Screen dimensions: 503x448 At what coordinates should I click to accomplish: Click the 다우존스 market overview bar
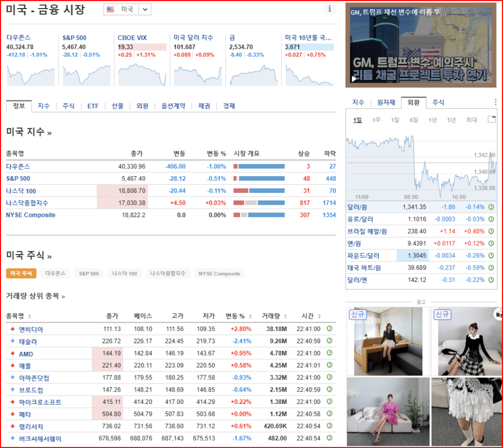(259, 167)
